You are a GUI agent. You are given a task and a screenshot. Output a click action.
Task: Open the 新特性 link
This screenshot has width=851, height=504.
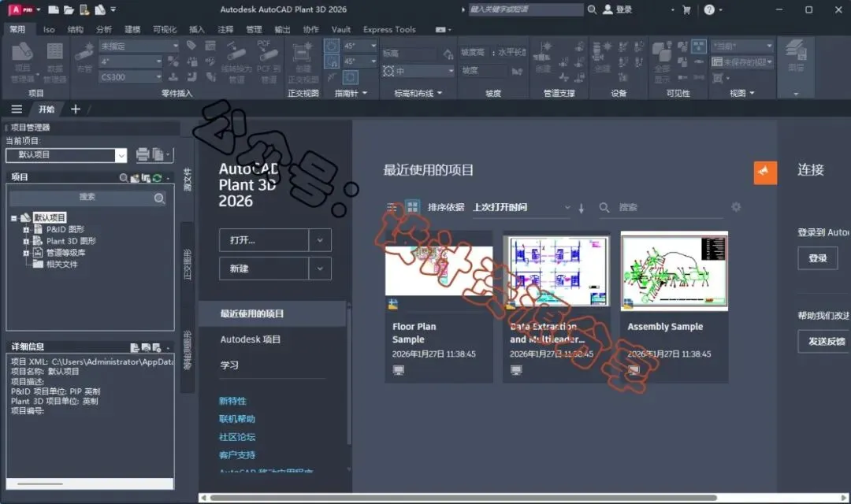232,401
